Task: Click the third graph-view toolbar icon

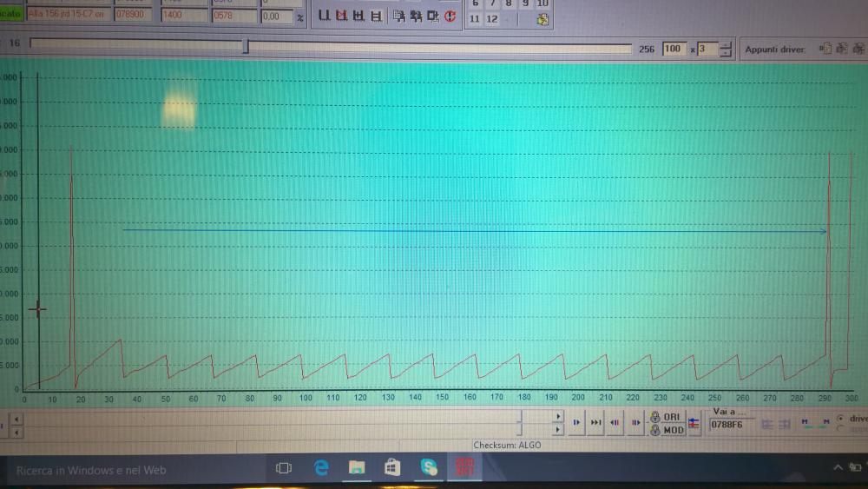Action: (x=358, y=16)
